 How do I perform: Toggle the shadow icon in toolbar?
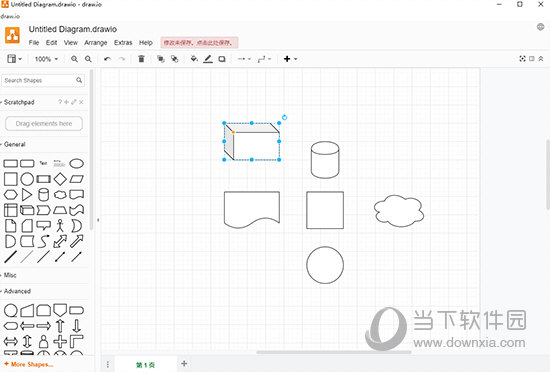tap(222, 59)
